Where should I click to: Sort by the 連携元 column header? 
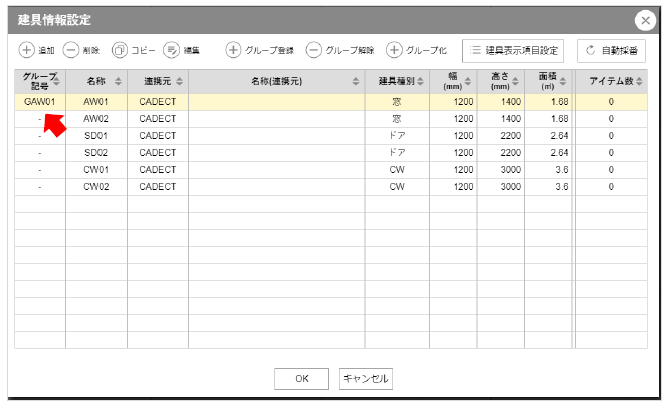coord(157,82)
